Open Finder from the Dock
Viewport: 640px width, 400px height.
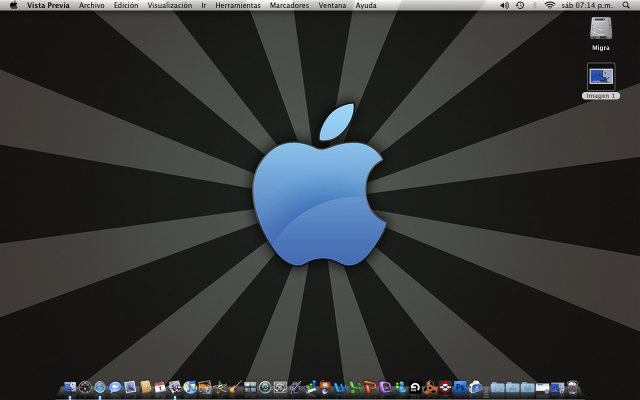click(70, 387)
